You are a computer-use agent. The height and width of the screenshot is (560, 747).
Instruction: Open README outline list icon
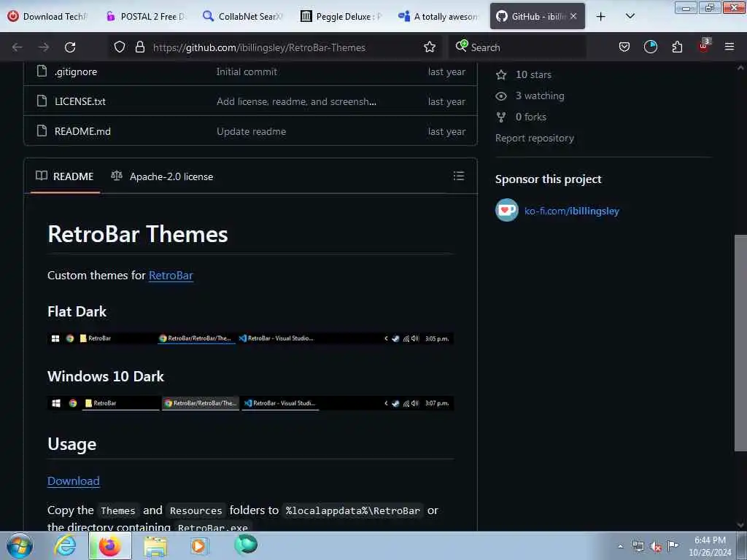point(458,176)
